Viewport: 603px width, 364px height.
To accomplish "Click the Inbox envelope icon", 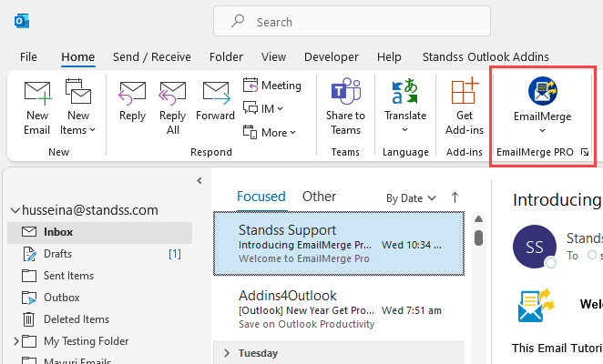I will [29, 232].
